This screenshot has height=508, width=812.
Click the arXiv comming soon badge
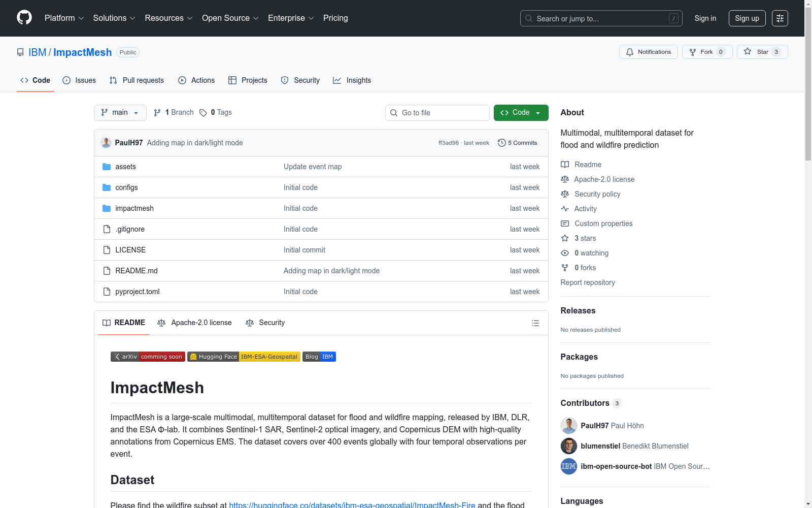pos(148,357)
